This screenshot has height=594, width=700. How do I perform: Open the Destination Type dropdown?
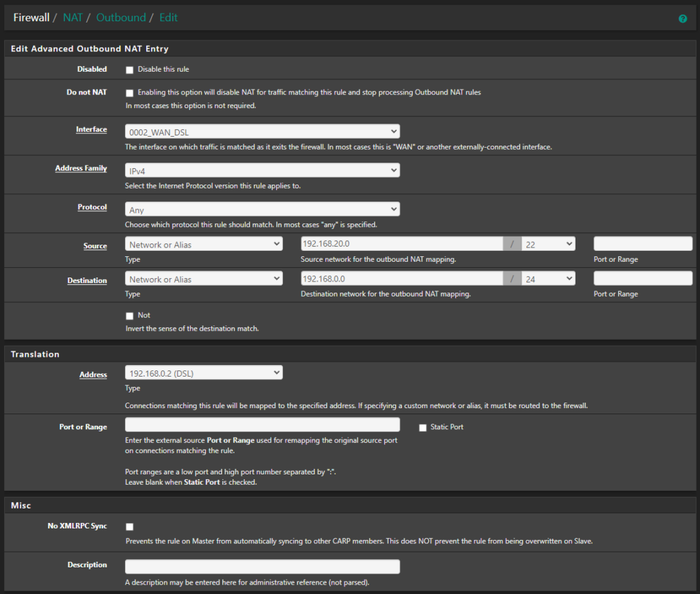point(203,278)
